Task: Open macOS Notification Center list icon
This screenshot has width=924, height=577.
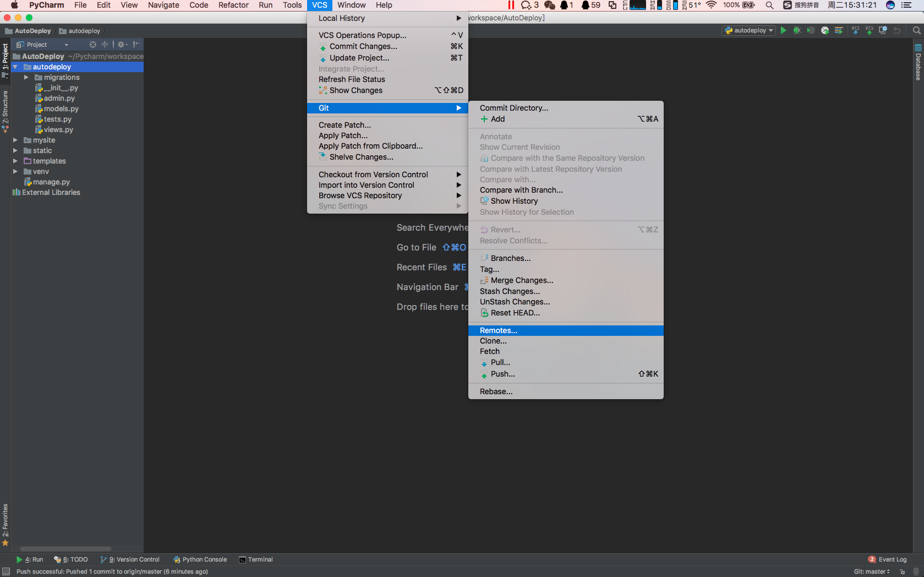Action: (906, 5)
